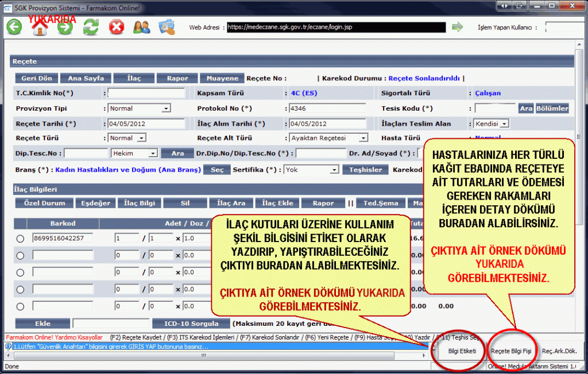Image resolution: width=588 pixels, height=374 pixels.
Task: Click the Özel Durum button
Action: pos(45,203)
